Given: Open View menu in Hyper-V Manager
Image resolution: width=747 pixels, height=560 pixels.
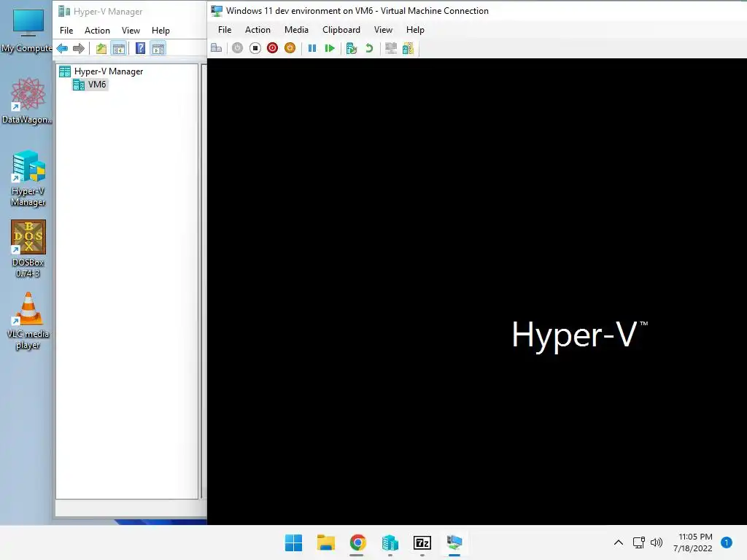Looking at the screenshot, I should coord(131,31).
